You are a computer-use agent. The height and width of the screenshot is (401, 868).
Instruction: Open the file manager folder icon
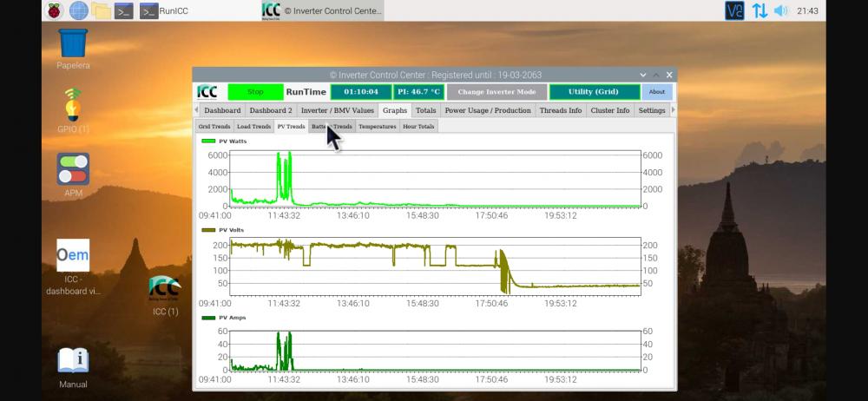click(x=102, y=10)
